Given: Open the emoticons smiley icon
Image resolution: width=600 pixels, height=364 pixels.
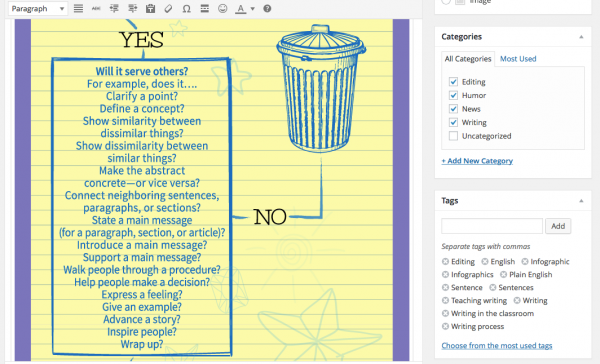Looking at the screenshot, I should coord(222,8).
